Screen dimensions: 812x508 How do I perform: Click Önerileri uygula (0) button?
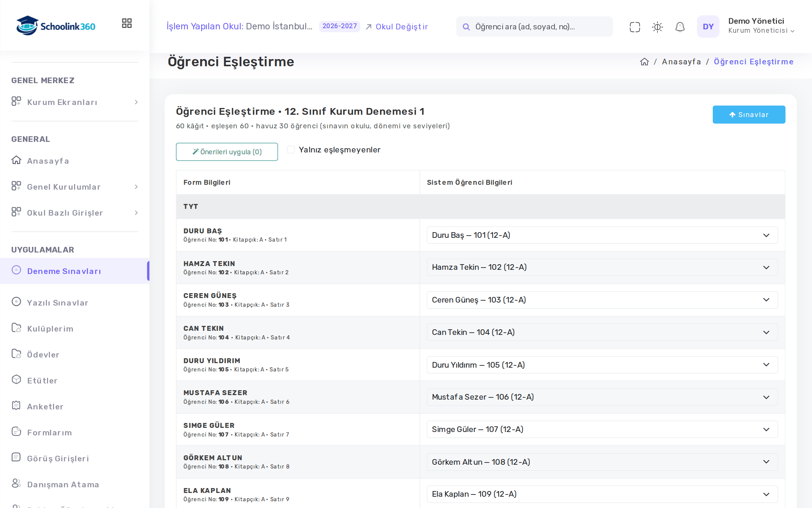pos(227,152)
